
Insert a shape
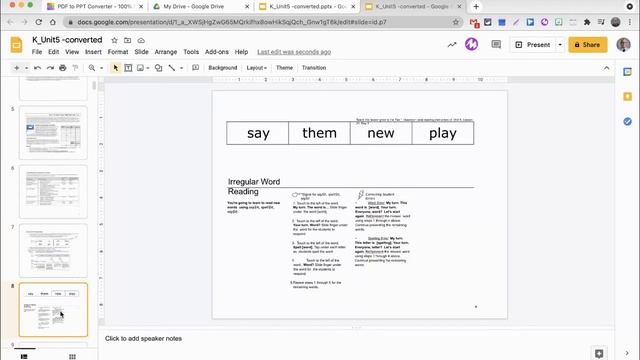tap(158, 68)
